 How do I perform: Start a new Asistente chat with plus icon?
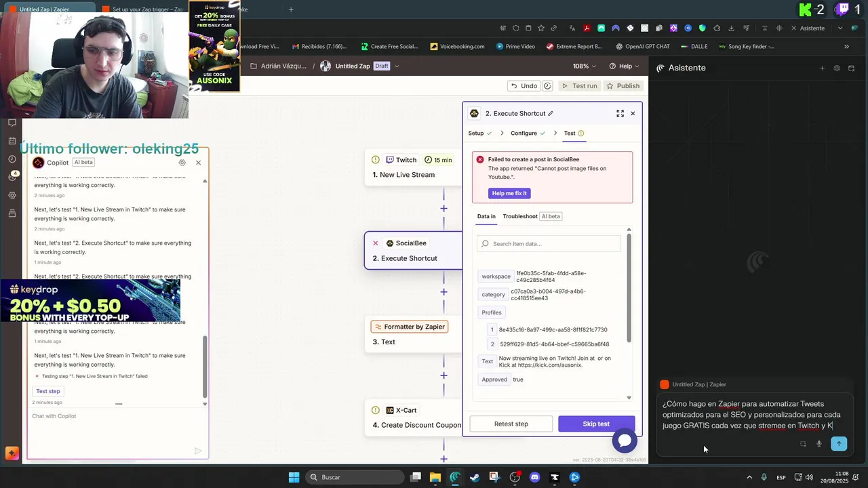(822, 68)
